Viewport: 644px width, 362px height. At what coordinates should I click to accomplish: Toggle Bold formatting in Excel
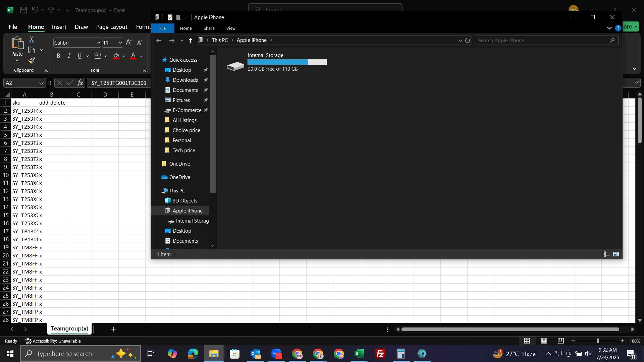point(58,56)
